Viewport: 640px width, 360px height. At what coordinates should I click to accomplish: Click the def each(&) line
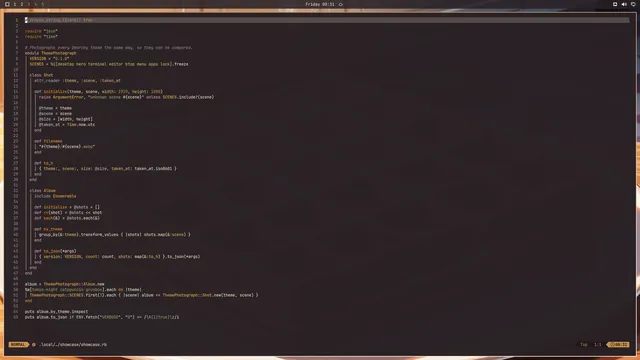(x=67, y=218)
